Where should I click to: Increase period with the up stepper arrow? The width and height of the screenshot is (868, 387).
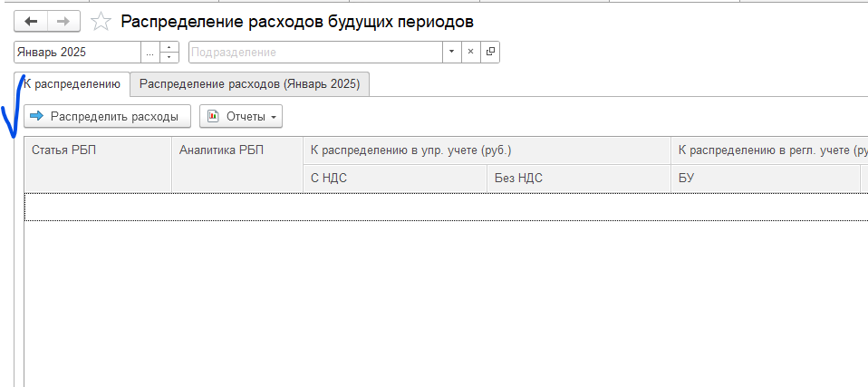point(169,47)
